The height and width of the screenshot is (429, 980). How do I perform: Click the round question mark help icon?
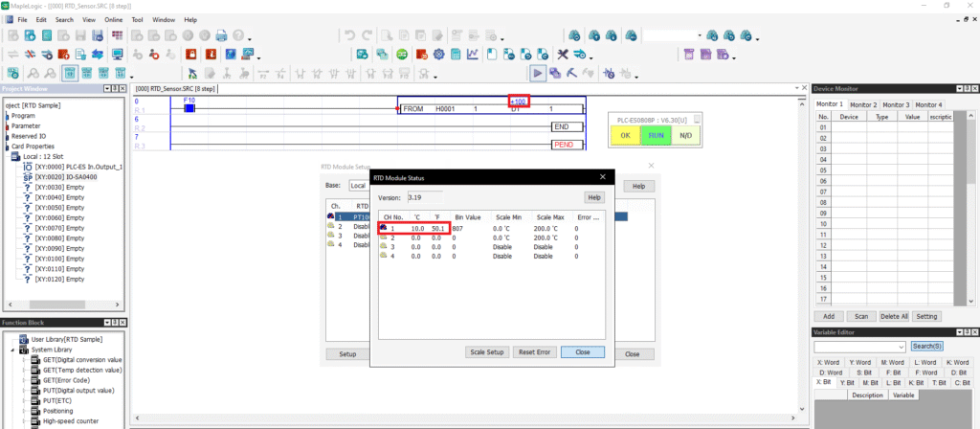click(x=238, y=35)
